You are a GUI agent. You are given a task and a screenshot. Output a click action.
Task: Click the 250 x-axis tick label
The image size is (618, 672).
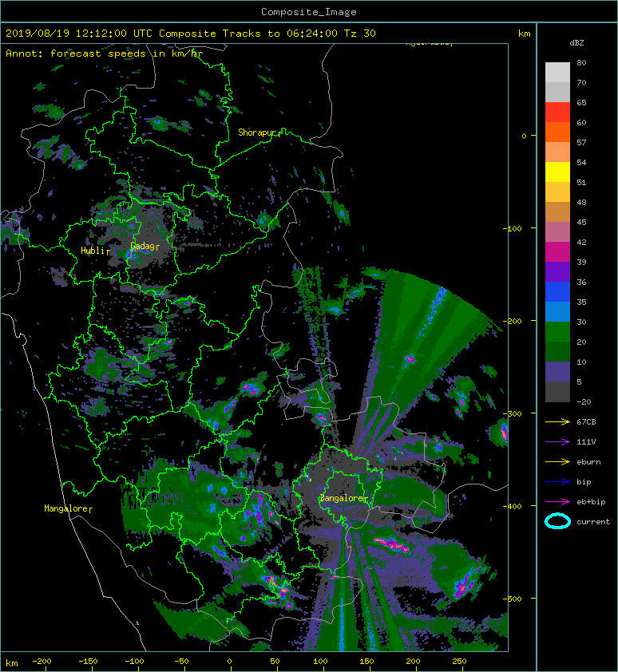pos(459,661)
